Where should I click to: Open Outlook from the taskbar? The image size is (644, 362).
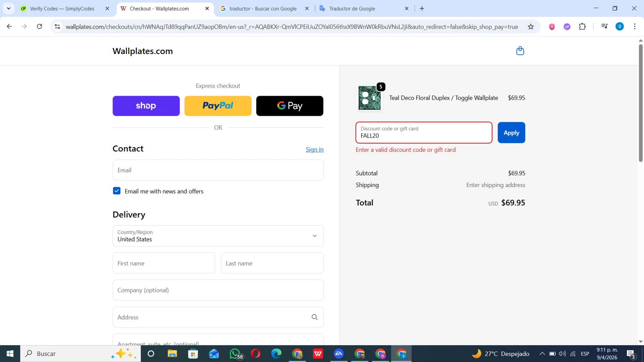(214, 353)
